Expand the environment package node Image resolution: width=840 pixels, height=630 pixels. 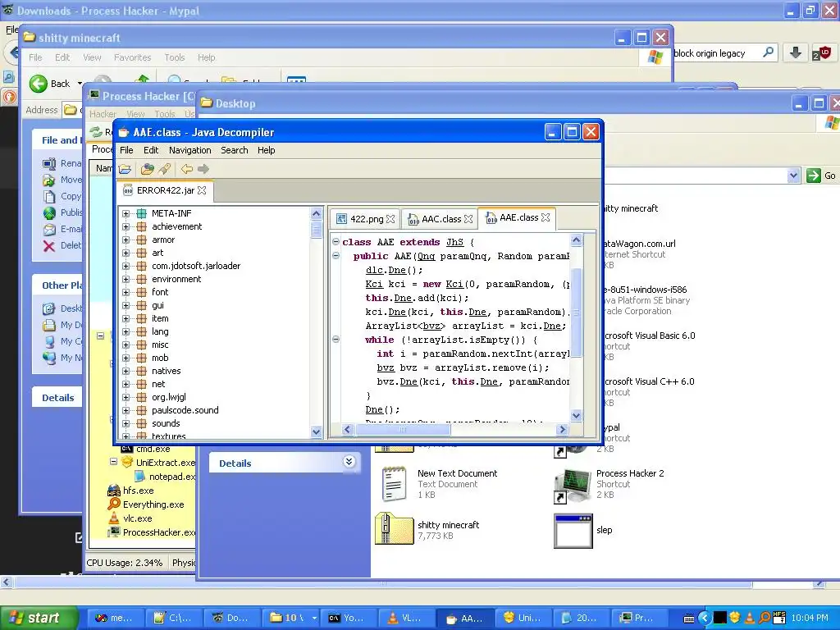click(x=126, y=279)
